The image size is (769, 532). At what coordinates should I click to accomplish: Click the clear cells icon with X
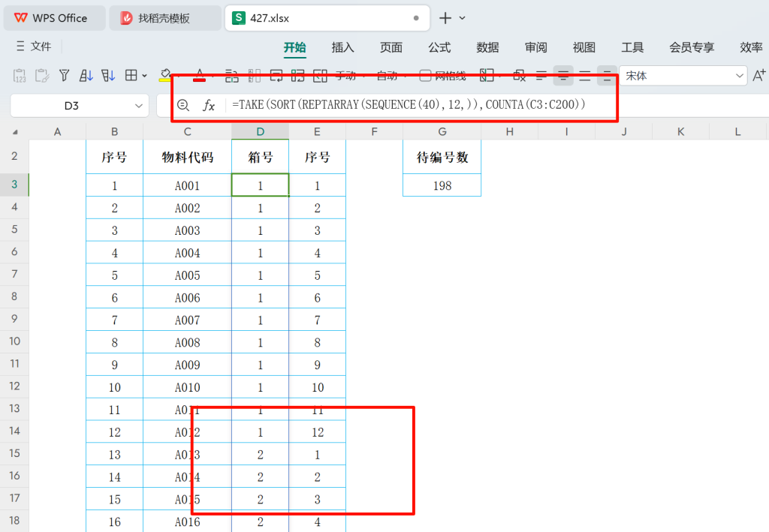click(x=519, y=76)
